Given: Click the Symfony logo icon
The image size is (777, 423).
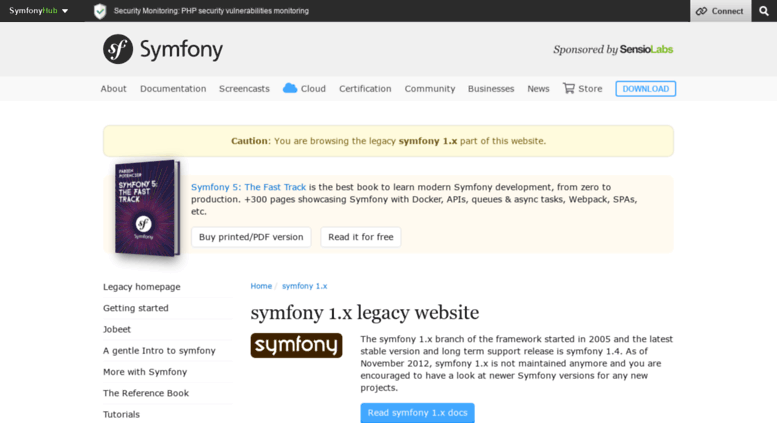Looking at the screenshot, I should pos(118,49).
